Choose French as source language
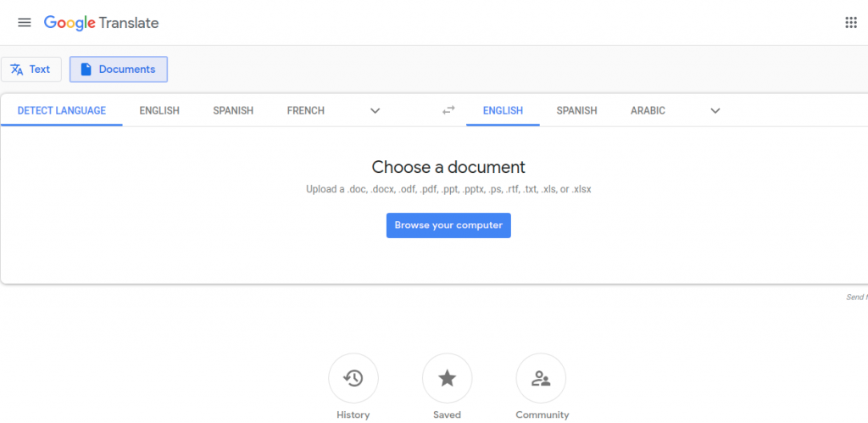 click(x=305, y=111)
